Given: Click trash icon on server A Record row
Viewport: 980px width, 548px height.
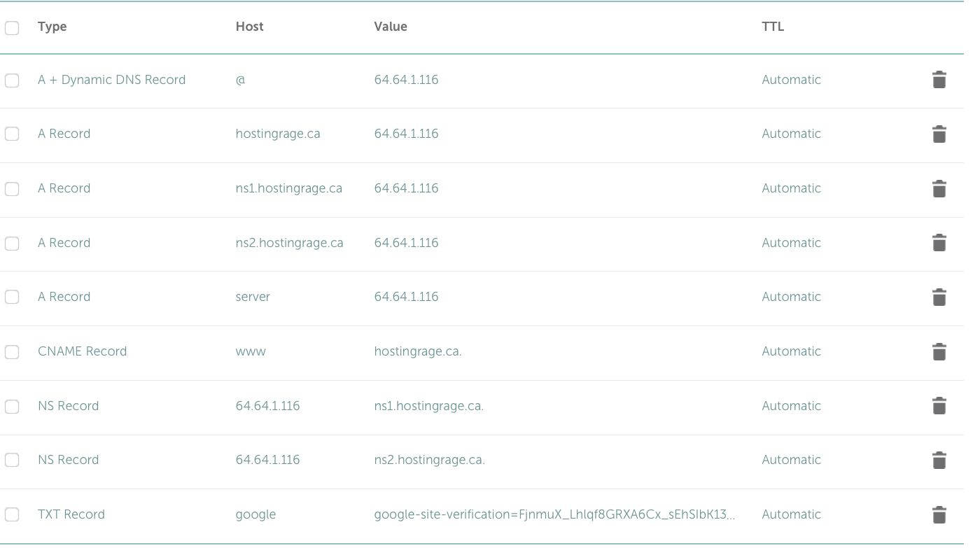Looking at the screenshot, I should [939, 297].
